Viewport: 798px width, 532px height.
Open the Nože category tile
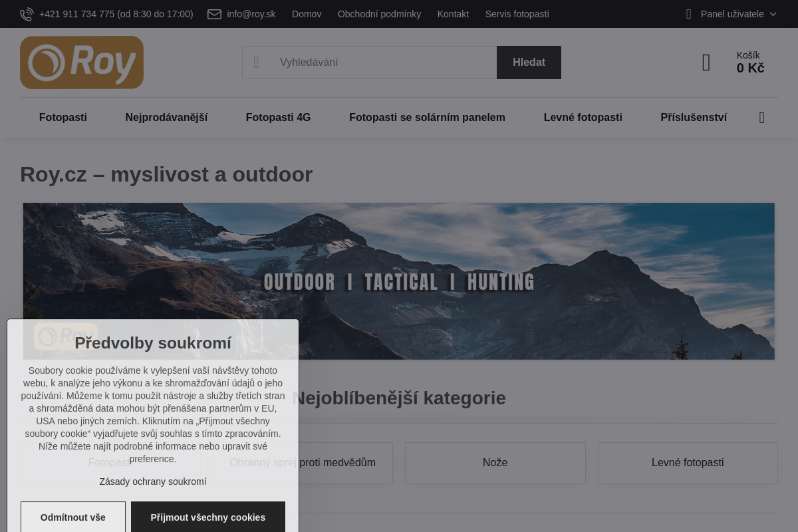click(x=495, y=463)
